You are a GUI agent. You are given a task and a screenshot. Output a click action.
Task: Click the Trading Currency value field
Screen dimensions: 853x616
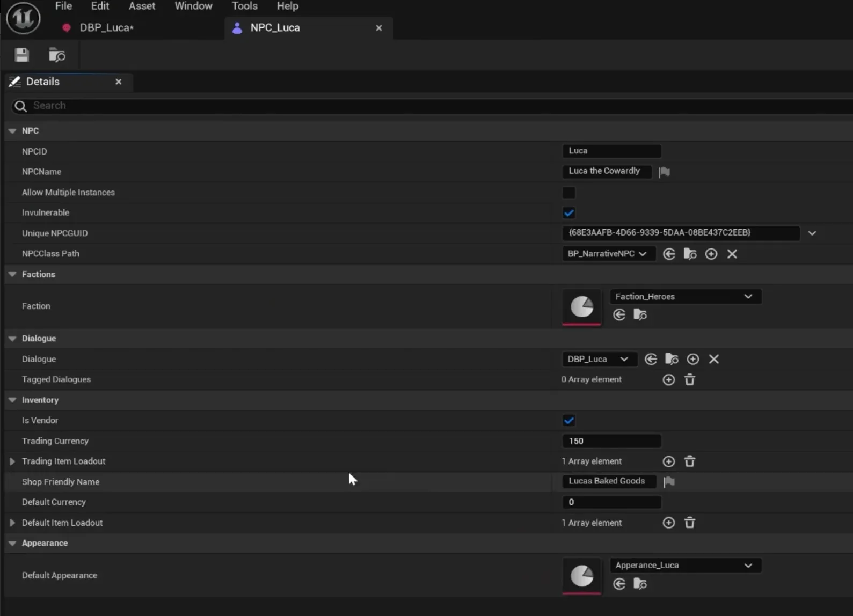click(x=611, y=441)
